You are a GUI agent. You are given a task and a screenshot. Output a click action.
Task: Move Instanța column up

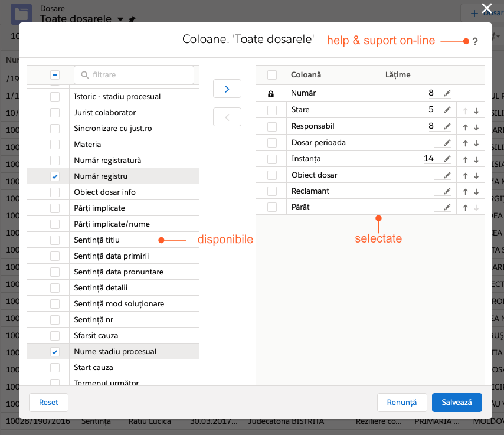[x=466, y=159]
